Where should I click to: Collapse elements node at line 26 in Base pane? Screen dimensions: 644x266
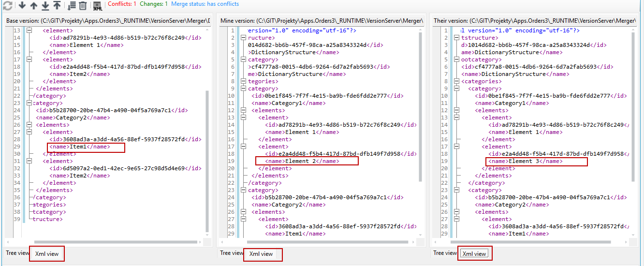29,125
